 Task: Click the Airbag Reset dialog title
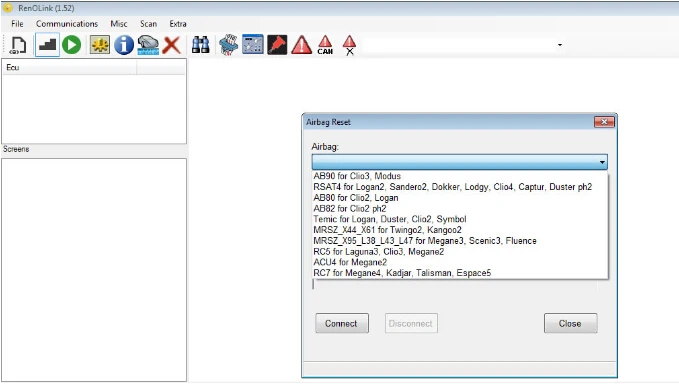(x=328, y=122)
